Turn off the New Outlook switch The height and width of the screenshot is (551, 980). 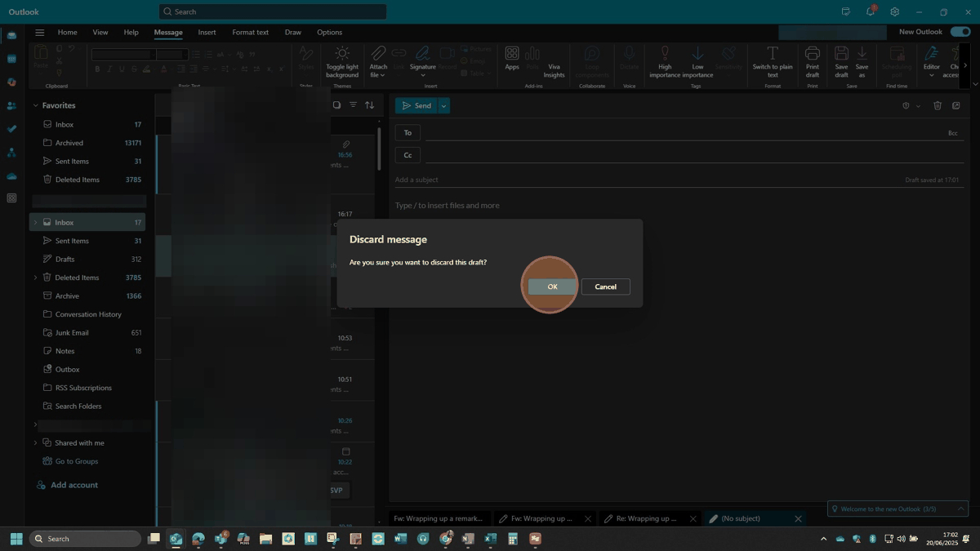pyautogui.click(x=960, y=32)
